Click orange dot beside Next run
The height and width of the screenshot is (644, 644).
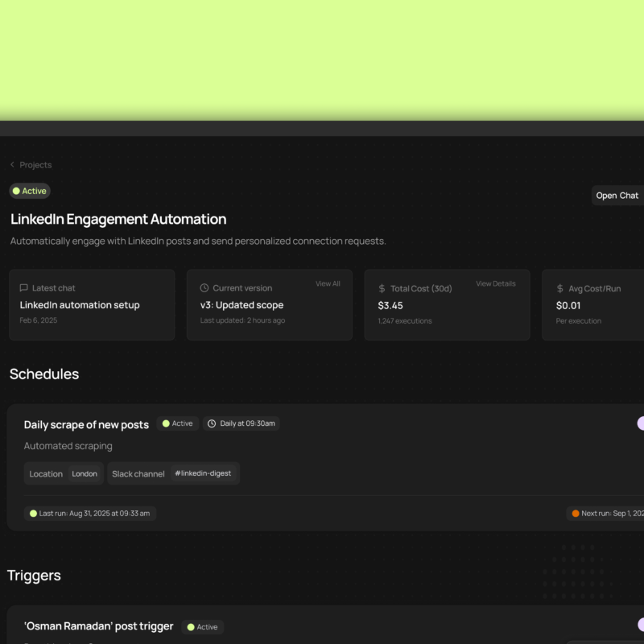pos(576,514)
